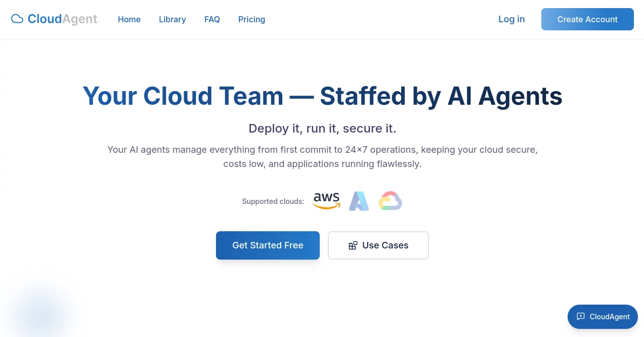Open the Library section
644x337 pixels.
(172, 19)
